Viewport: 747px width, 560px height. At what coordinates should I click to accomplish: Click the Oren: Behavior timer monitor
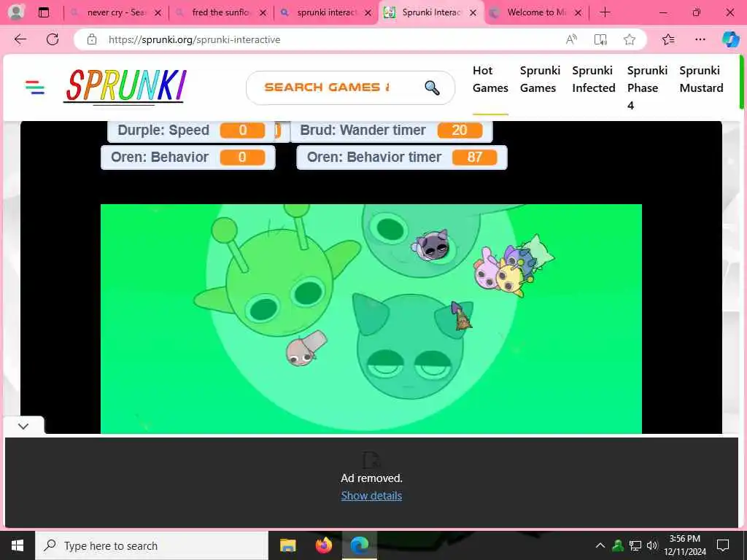(402, 157)
